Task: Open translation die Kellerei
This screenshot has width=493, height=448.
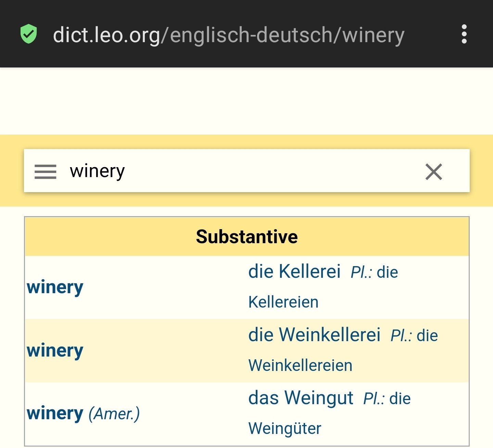Action: pos(294,272)
